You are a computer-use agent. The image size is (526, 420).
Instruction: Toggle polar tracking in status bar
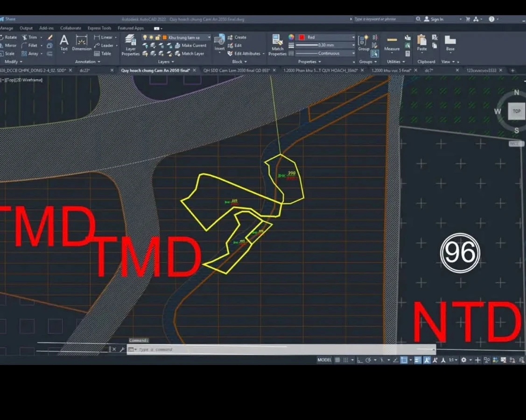click(368, 360)
